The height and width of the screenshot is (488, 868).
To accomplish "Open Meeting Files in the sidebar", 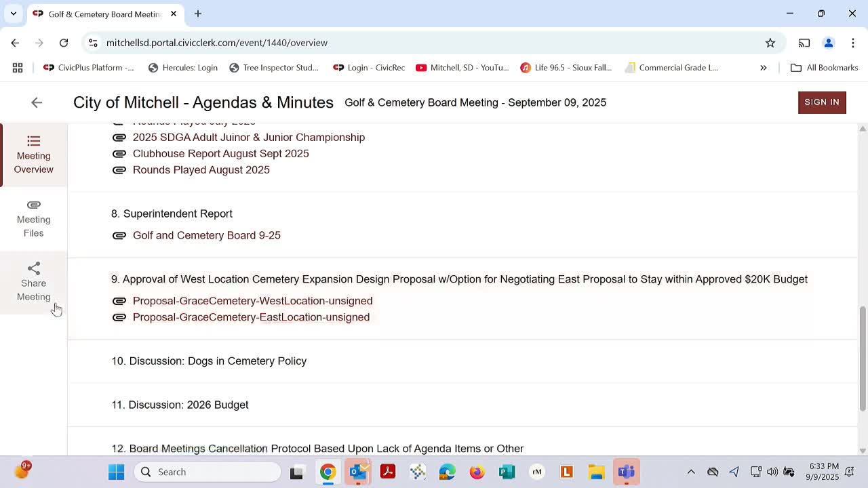I will (x=33, y=218).
